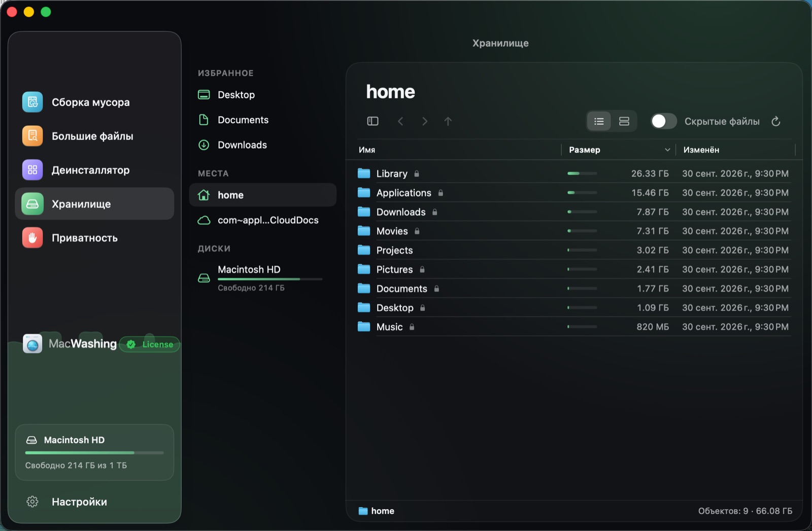Click the MacWashing app logo
The height and width of the screenshot is (531, 812).
[x=32, y=344]
